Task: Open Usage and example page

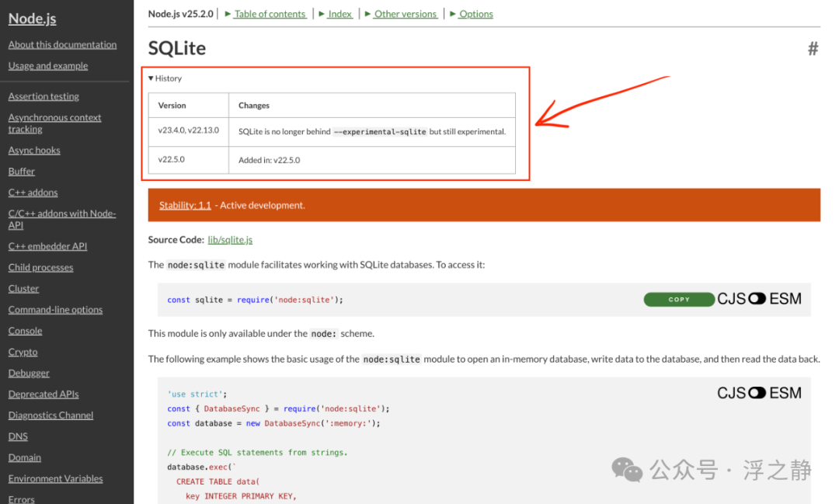Action: 48,66
